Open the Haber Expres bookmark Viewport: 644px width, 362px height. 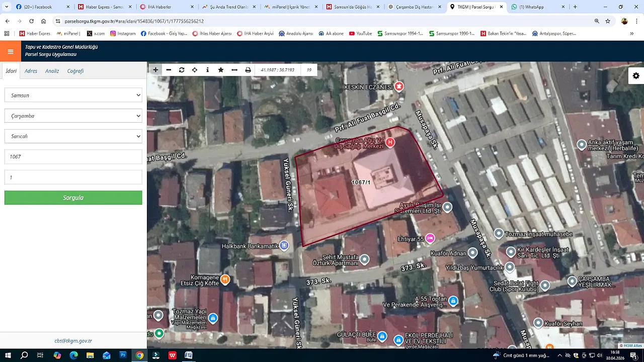coord(35,34)
